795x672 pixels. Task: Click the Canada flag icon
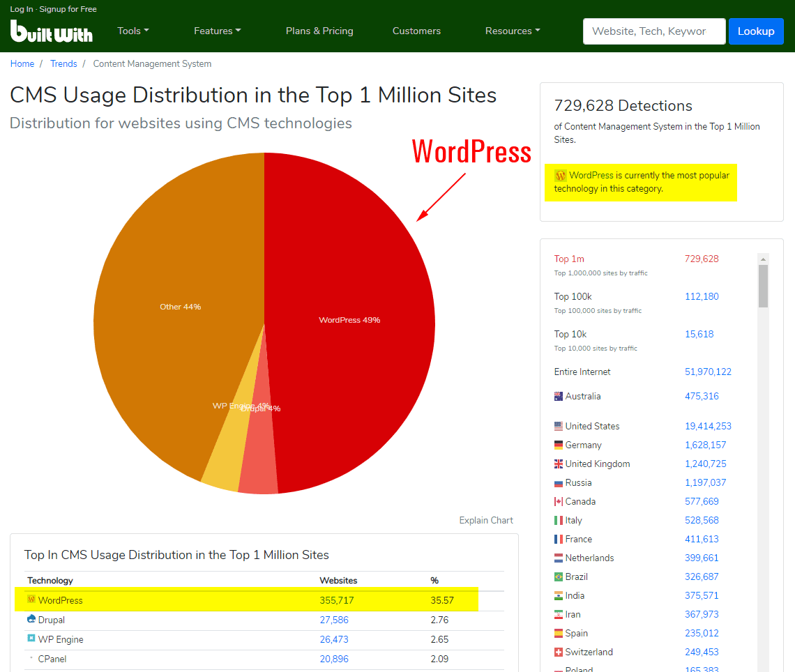click(558, 502)
